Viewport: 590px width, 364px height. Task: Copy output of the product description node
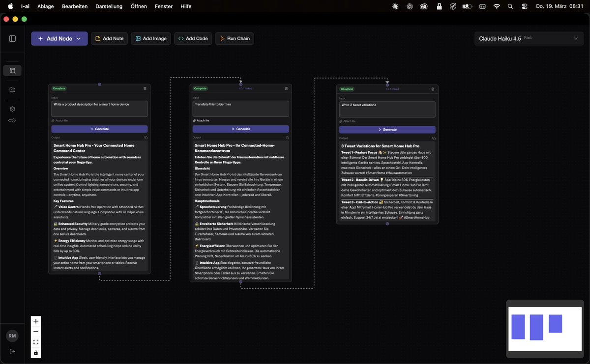pyautogui.click(x=146, y=138)
